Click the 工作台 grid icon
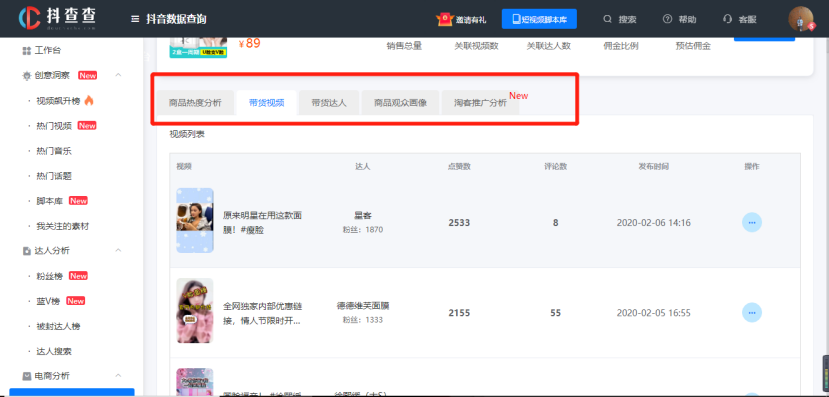829x397 pixels. (x=26, y=51)
